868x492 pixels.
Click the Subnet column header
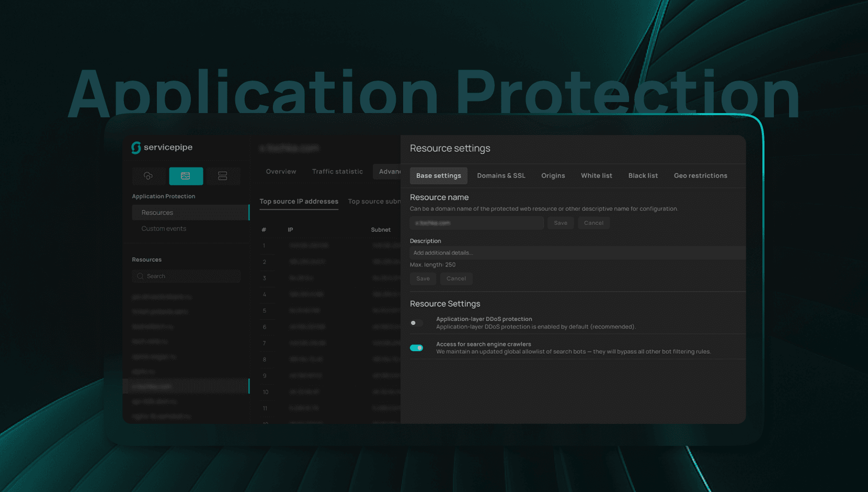point(381,230)
